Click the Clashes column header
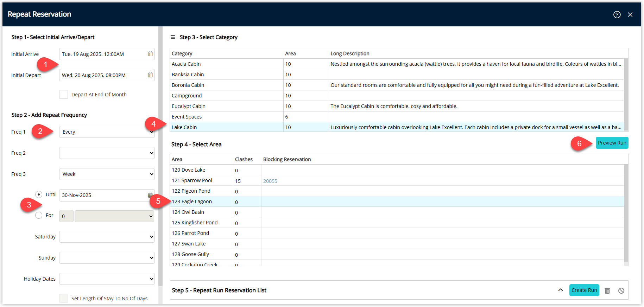This screenshot has height=307, width=644. point(244,159)
